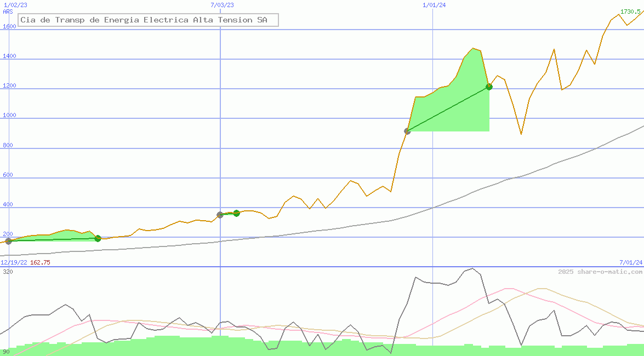Click the green marker ending the first trade
Viewport: 644px width, 356px height.
coord(98,238)
